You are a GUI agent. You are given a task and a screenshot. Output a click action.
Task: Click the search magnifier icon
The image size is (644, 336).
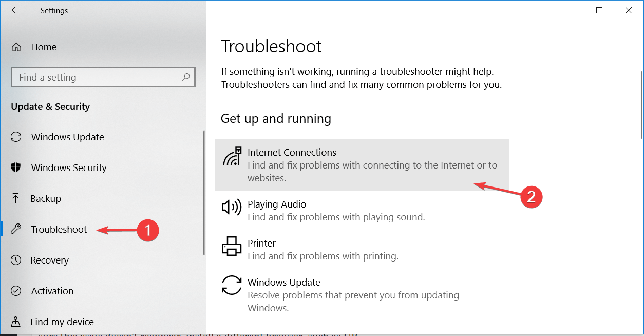(x=186, y=77)
